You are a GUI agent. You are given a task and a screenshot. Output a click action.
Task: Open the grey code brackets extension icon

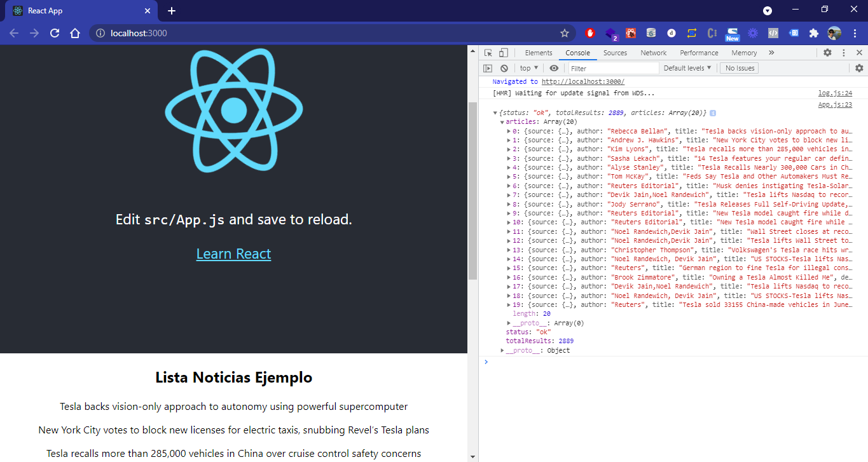tap(773, 33)
